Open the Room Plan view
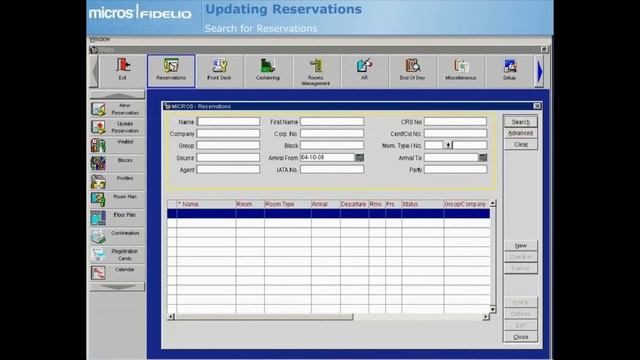640x360 pixels. click(x=118, y=200)
